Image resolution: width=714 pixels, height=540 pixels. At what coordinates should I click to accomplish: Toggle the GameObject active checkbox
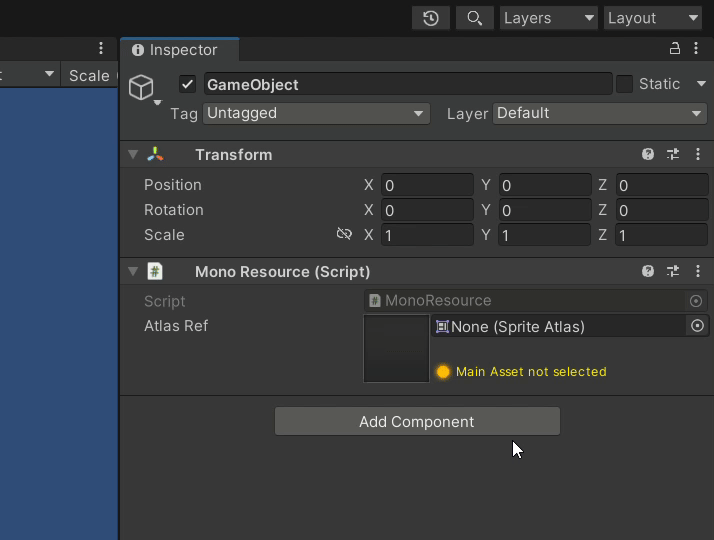coord(187,84)
